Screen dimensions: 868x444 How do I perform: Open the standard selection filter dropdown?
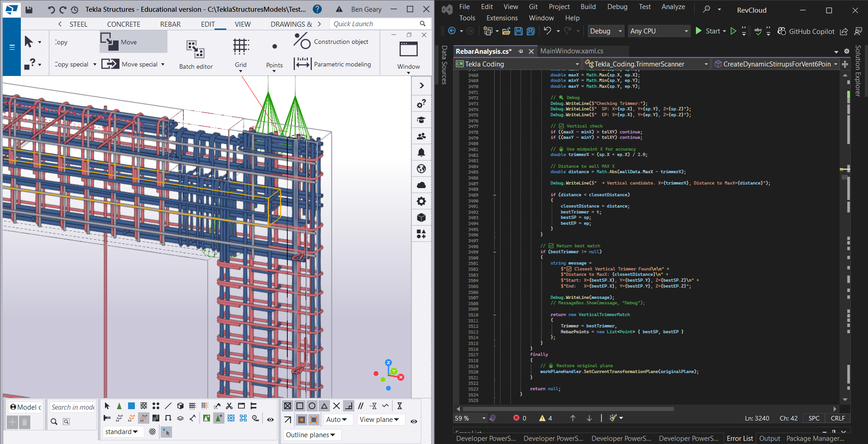(122, 432)
